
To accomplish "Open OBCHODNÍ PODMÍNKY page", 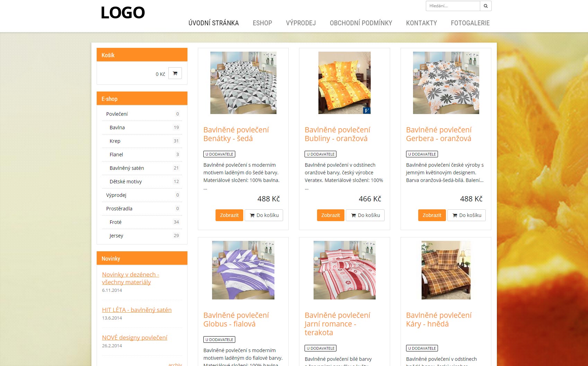I will (x=361, y=23).
